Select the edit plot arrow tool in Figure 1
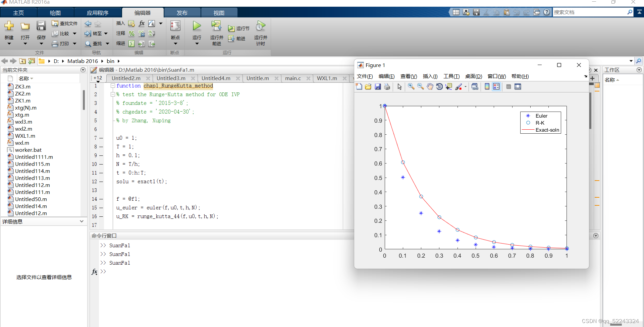The image size is (644, 327). coord(399,87)
